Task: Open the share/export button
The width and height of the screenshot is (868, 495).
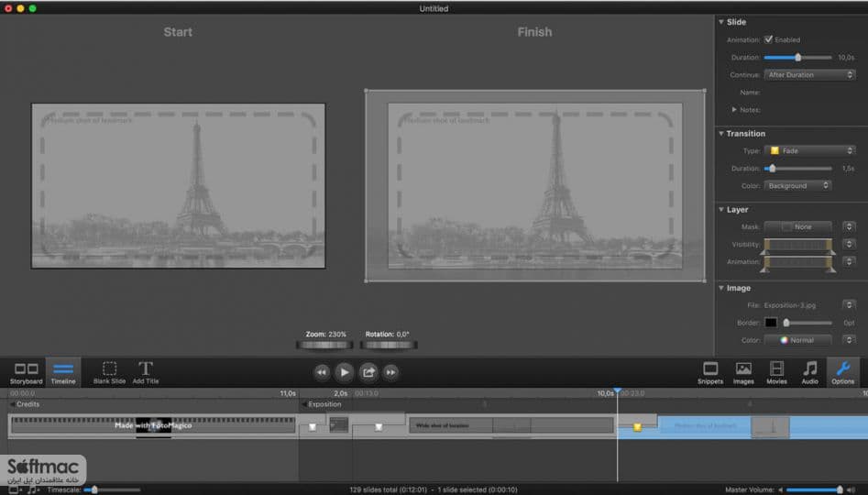Action: [x=368, y=372]
